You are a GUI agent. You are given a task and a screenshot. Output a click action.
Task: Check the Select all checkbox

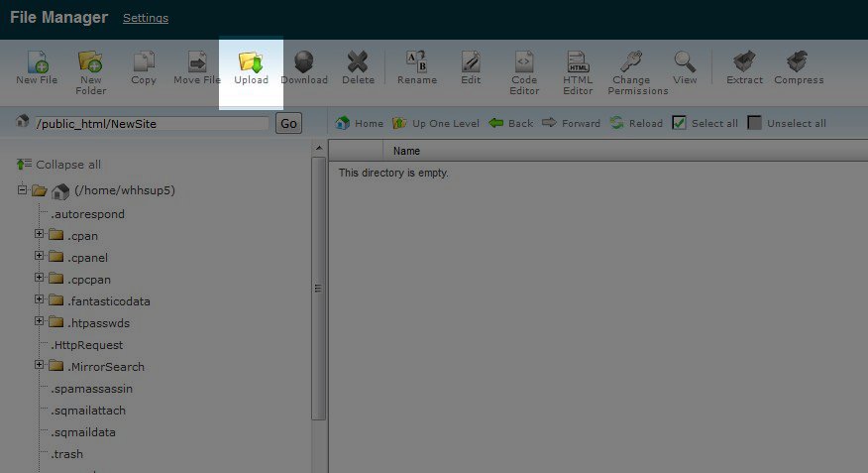coord(679,123)
